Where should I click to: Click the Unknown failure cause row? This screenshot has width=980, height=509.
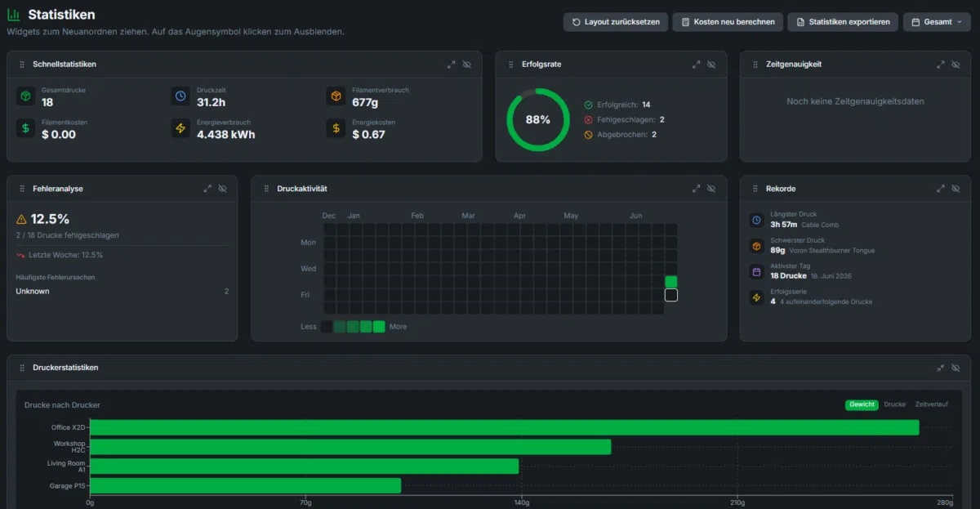(122, 291)
